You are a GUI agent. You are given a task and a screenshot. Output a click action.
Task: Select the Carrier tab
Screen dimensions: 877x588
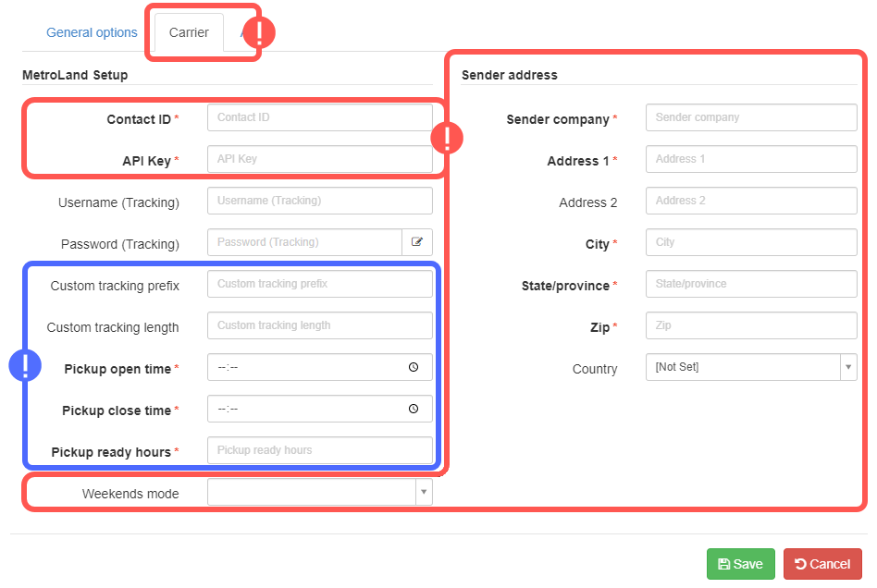(x=189, y=32)
